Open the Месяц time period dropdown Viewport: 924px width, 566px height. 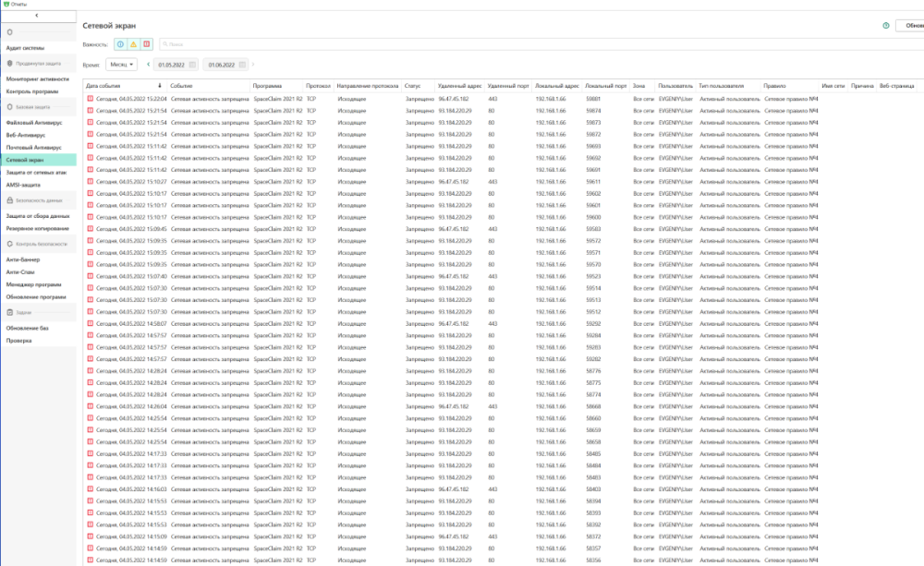click(121, 65)
